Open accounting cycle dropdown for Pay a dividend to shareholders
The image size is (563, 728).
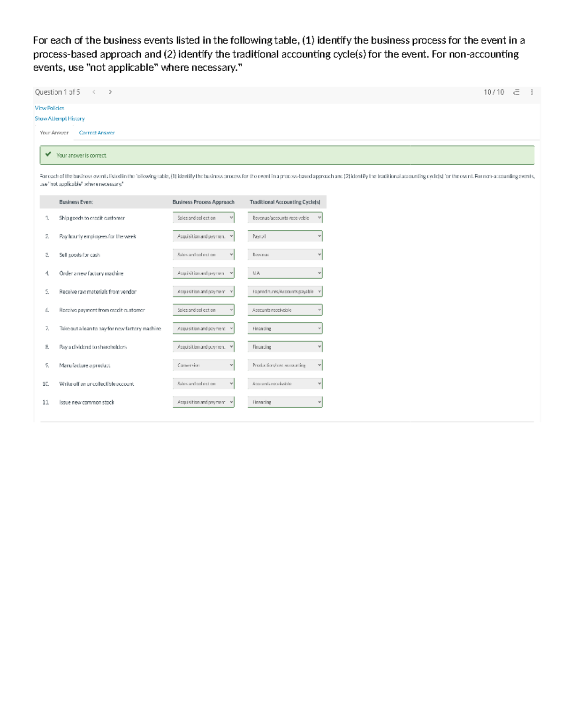[x=285, y=347]
